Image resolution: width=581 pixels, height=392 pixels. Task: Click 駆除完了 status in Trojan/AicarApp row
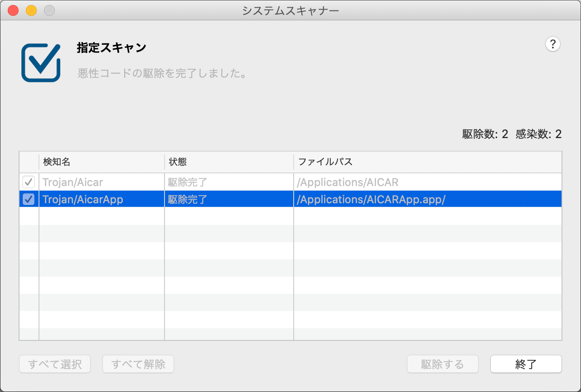[x=187, y=199]
